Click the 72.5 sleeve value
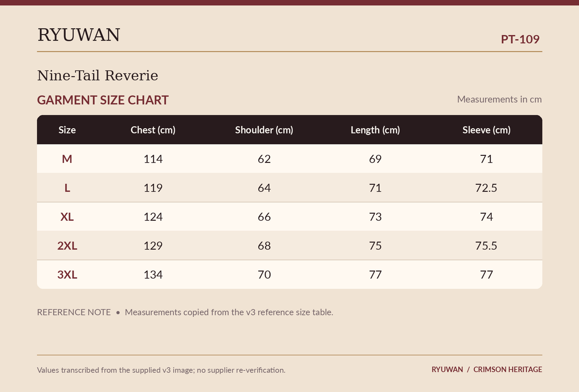Screen dimensions: 579x392 tap(486, 188)
